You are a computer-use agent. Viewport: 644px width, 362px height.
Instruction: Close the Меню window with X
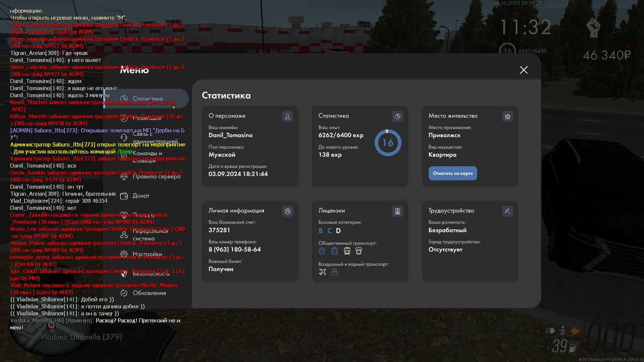[524, 70]
